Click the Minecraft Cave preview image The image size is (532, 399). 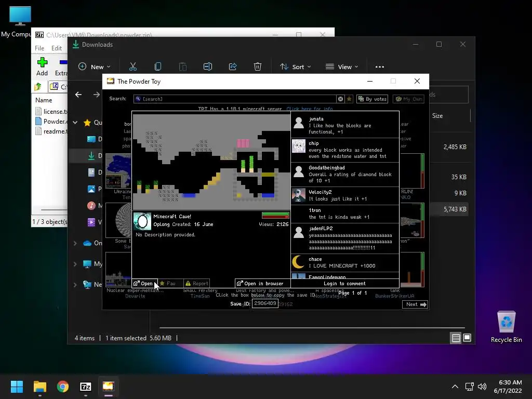click(x=211, y=162)
